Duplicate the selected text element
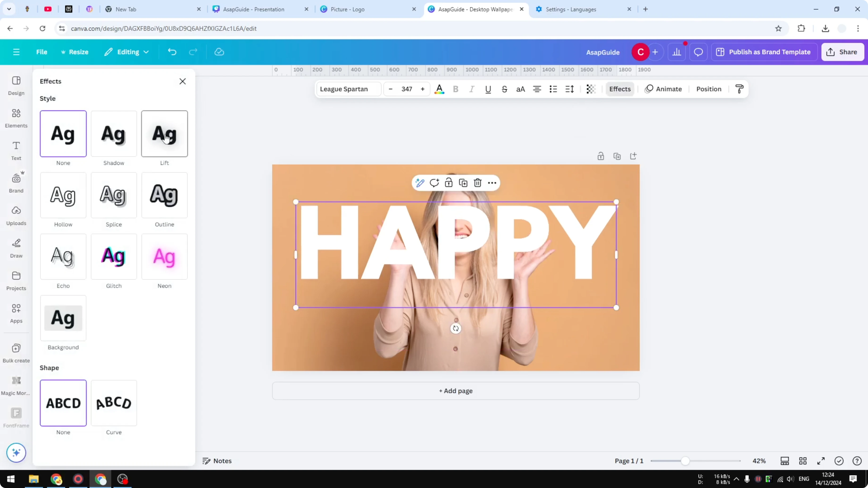 [463, 182]
